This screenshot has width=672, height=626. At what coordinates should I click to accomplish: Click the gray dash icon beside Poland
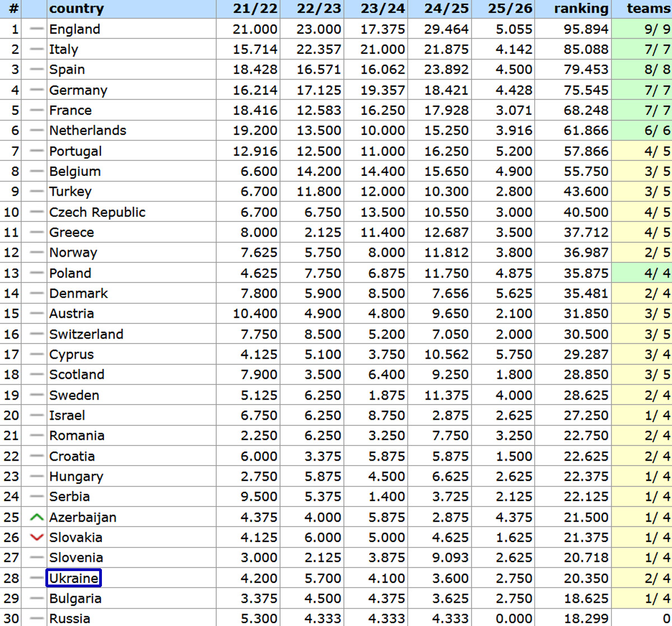click(36, 273)
